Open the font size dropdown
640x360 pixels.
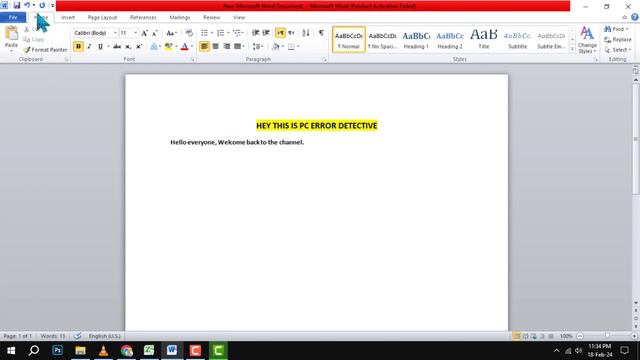(136, 33)
